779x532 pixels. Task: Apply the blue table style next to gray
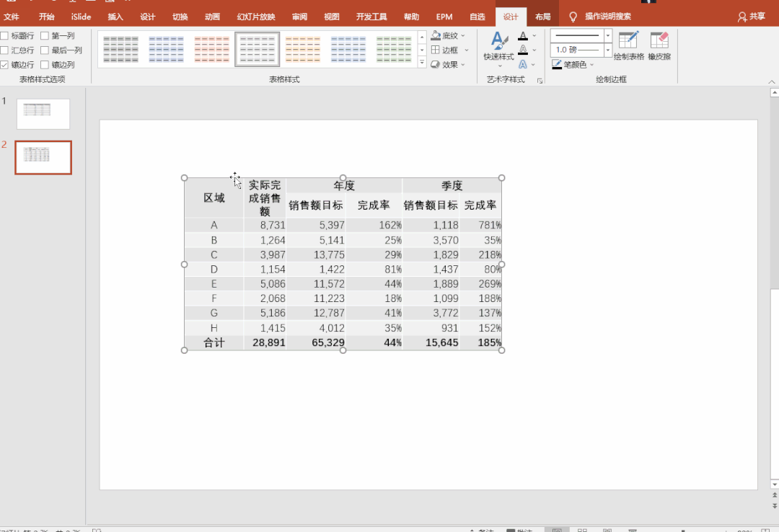point(166,49)
